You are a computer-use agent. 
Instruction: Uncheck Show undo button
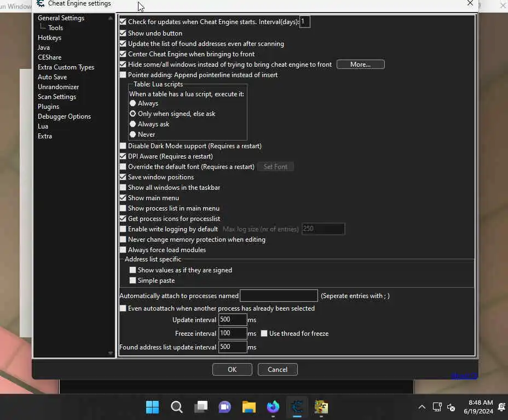tap(123, 33)
